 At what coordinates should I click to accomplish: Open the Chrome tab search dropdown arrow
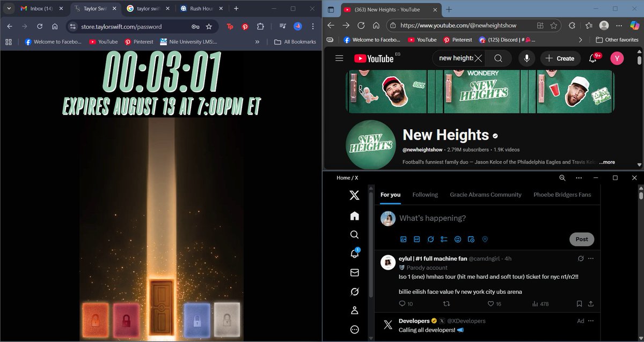click(x=9, y=9)
